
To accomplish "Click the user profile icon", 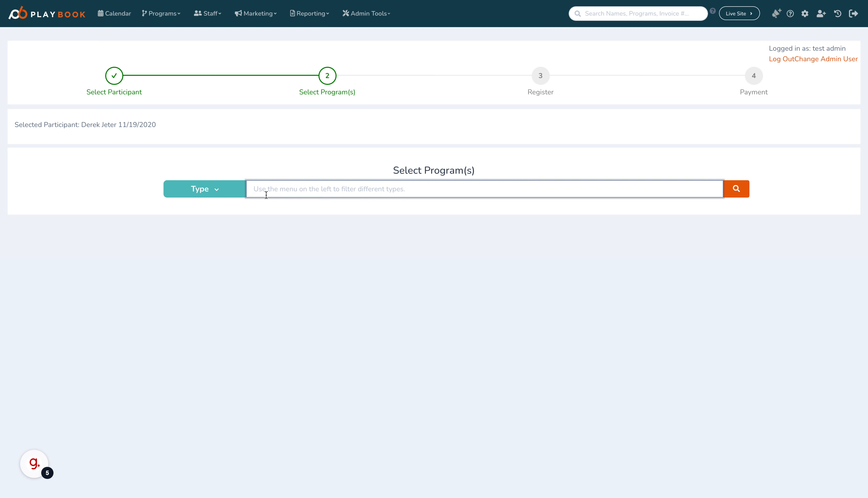I will point(822,13).
